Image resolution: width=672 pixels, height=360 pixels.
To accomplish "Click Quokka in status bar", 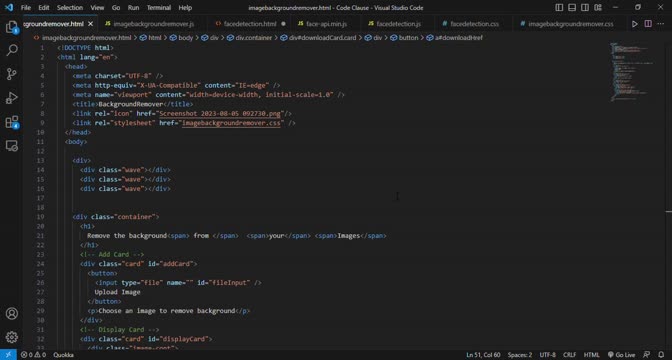I will pos(63,355).
